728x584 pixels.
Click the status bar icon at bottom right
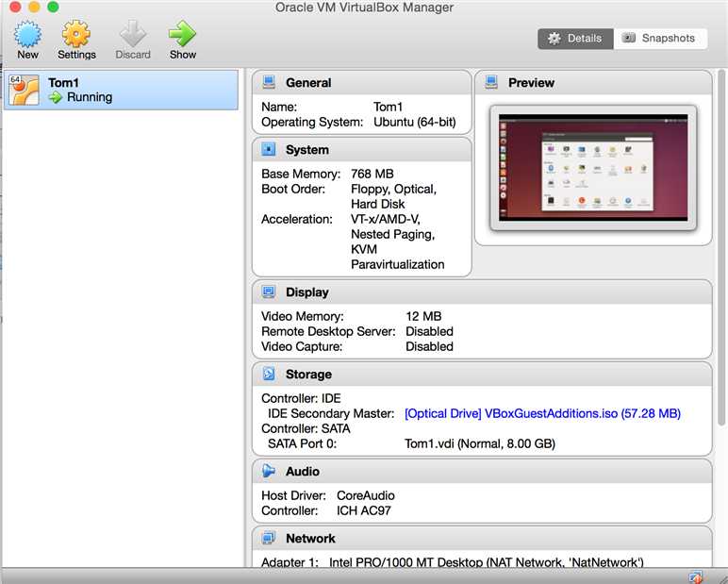[x=696, y=577]
